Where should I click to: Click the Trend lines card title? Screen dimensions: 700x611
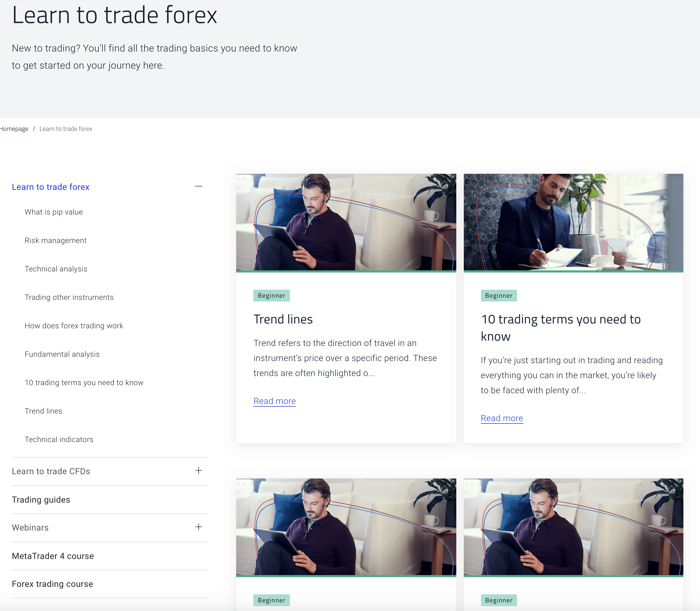(x=283, y=319)
